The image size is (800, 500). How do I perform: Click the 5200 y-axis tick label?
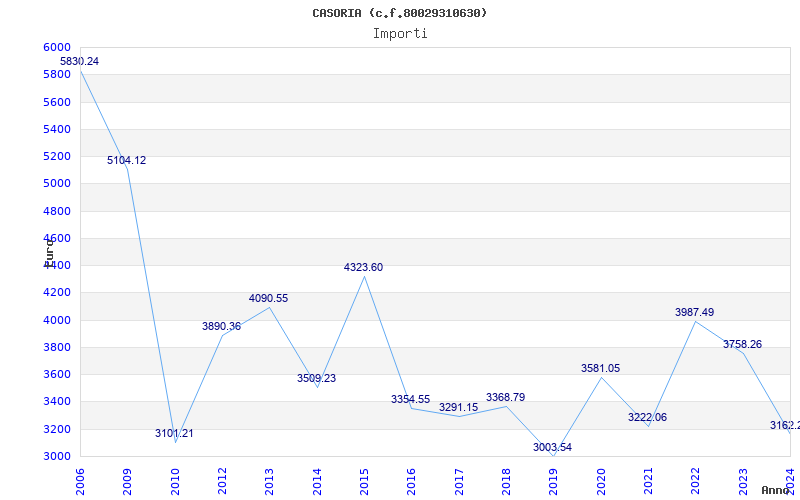[x=57, y=156]
